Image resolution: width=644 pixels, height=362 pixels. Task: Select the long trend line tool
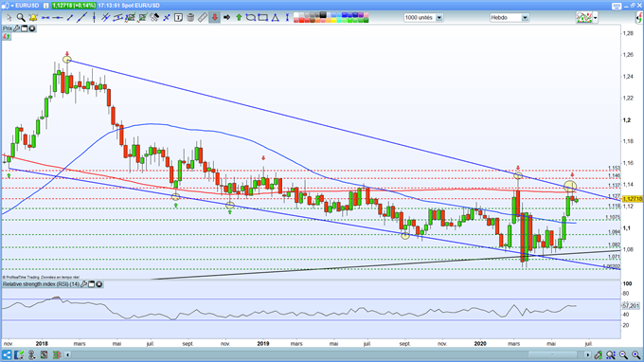point(81,18)
